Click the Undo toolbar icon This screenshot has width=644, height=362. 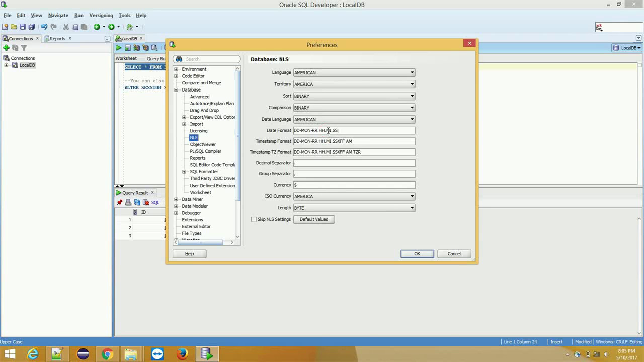point(44,27)
